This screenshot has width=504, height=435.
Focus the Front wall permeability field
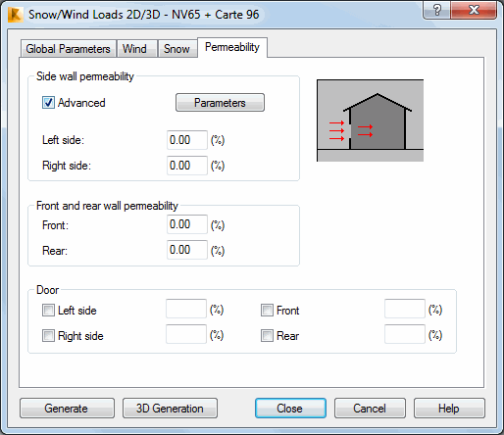[187, 224]
